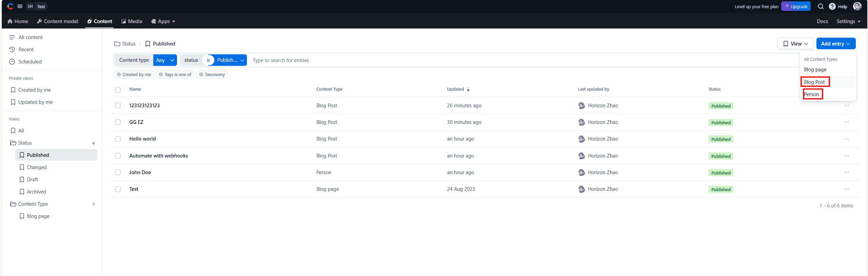Add the Tags is one of filter
The height and width of the screenshot is (276, 868).
(x=175, y=75)
